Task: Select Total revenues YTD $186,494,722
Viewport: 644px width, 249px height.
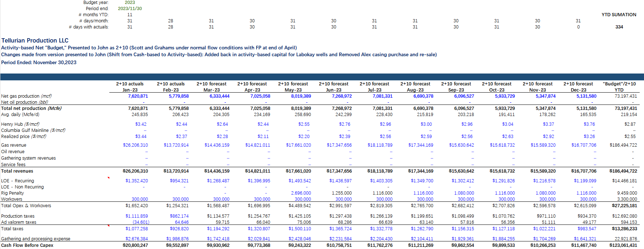Action: coord(623,171)
